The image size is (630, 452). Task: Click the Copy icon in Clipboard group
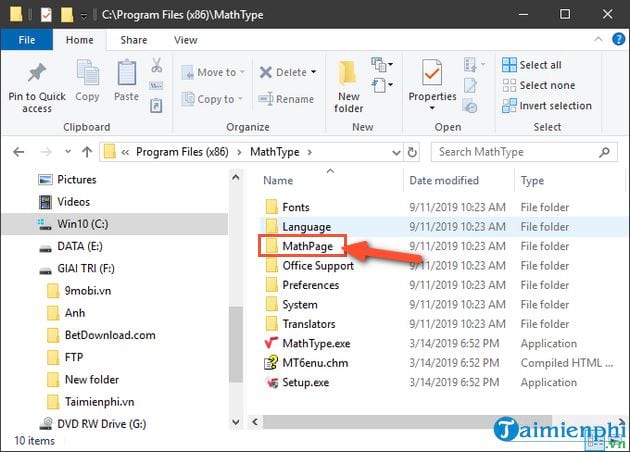[87, 75]
